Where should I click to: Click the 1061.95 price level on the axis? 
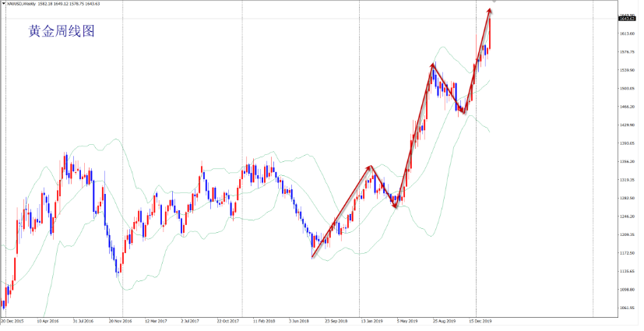coord(626,308)
